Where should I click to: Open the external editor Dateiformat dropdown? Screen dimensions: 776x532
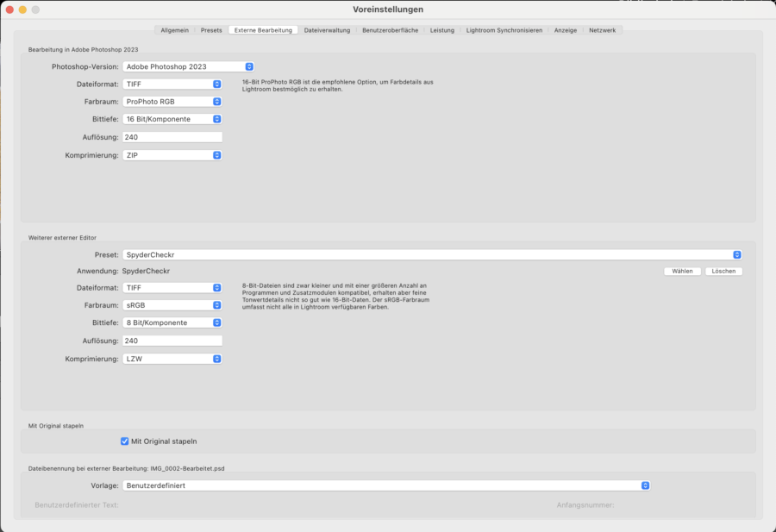point(172,287)
